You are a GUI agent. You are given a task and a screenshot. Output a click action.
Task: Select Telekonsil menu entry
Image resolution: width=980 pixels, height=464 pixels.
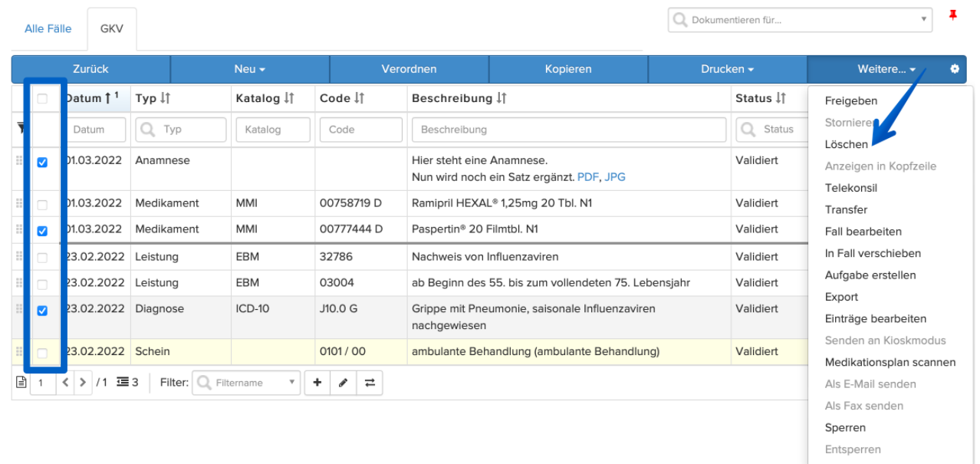click(851, 188)
